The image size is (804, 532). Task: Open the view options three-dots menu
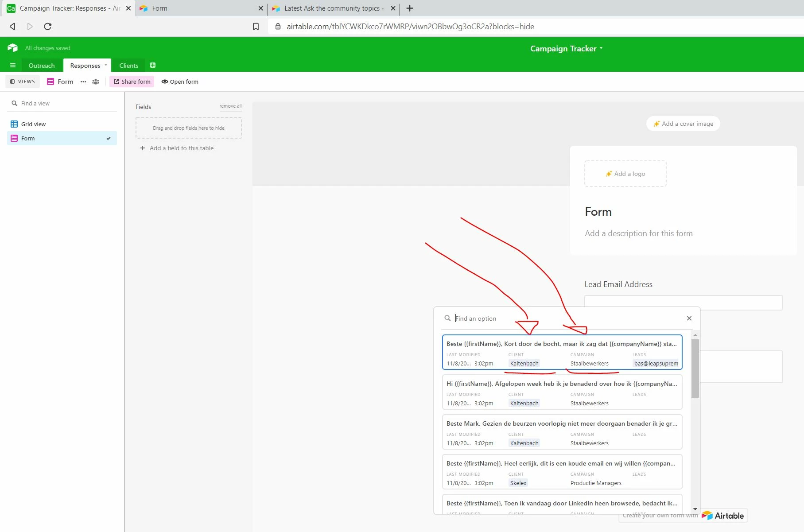coord(83,82)
